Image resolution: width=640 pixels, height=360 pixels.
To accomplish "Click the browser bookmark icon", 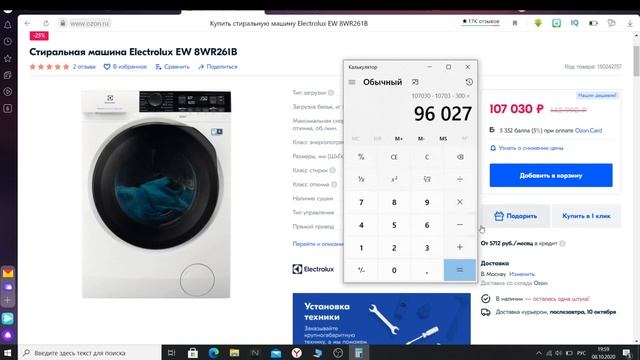I will tap(515, 23).
